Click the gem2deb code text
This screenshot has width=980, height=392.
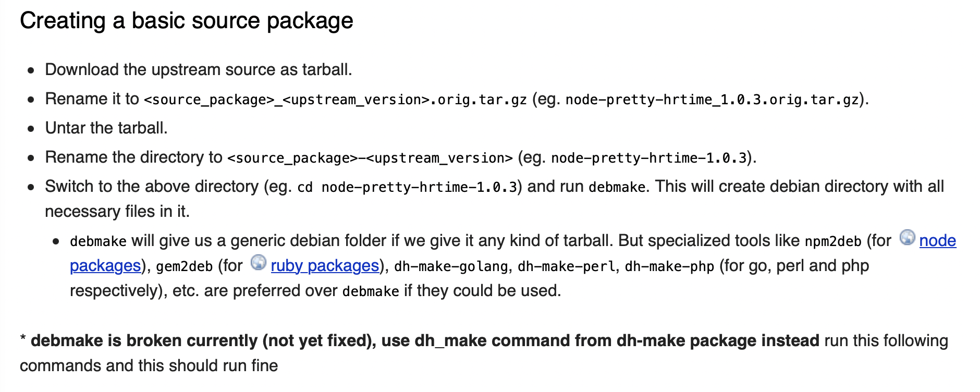[184, 266]
